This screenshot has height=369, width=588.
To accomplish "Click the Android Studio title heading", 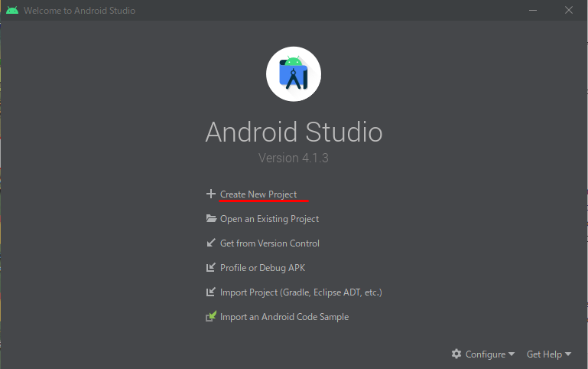I will pos(294,132).
